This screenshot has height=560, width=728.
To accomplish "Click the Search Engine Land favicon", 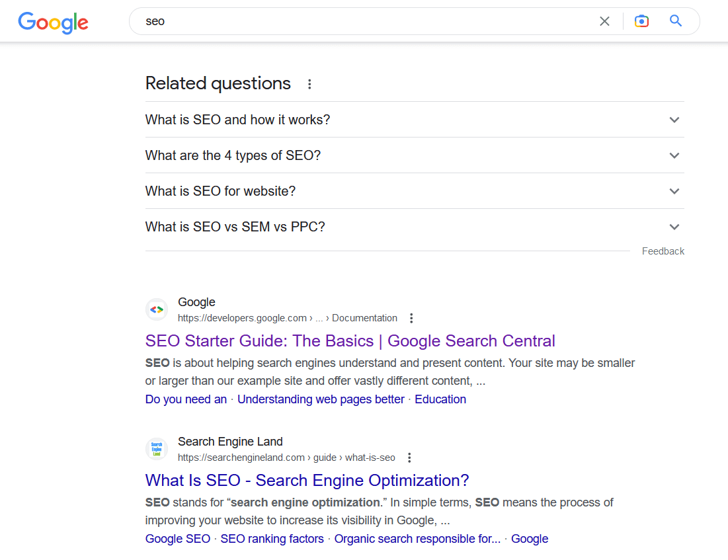I will pos(156,448).
